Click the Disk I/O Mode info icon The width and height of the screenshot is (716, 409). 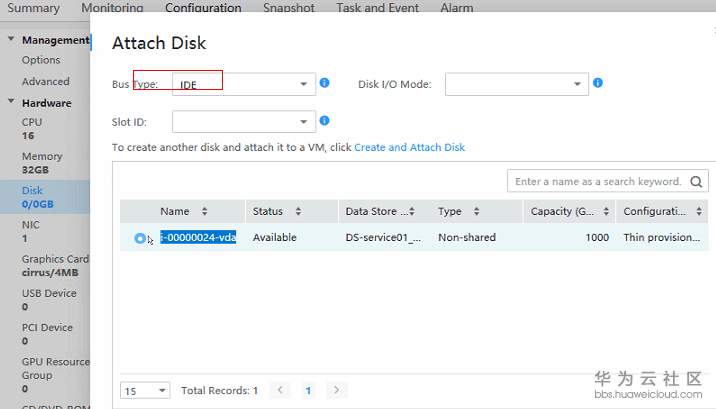pos(597,83)
